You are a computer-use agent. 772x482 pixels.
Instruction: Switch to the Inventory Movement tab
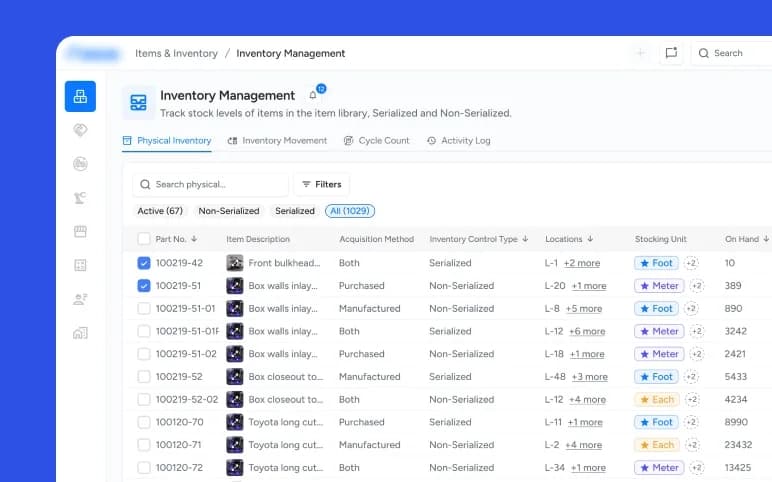pos(277,141)
